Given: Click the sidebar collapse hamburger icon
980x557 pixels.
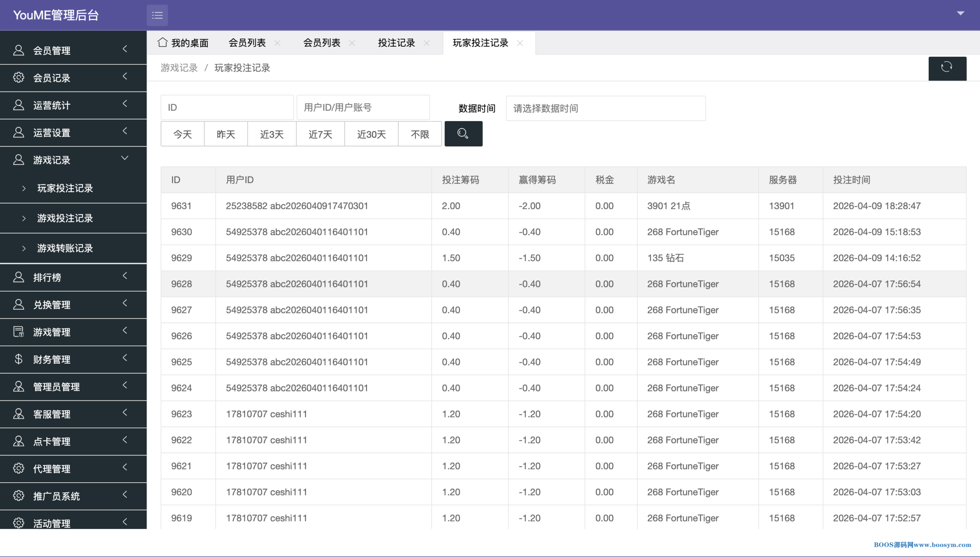Looking at the screenshot, I should coord(157,15).
